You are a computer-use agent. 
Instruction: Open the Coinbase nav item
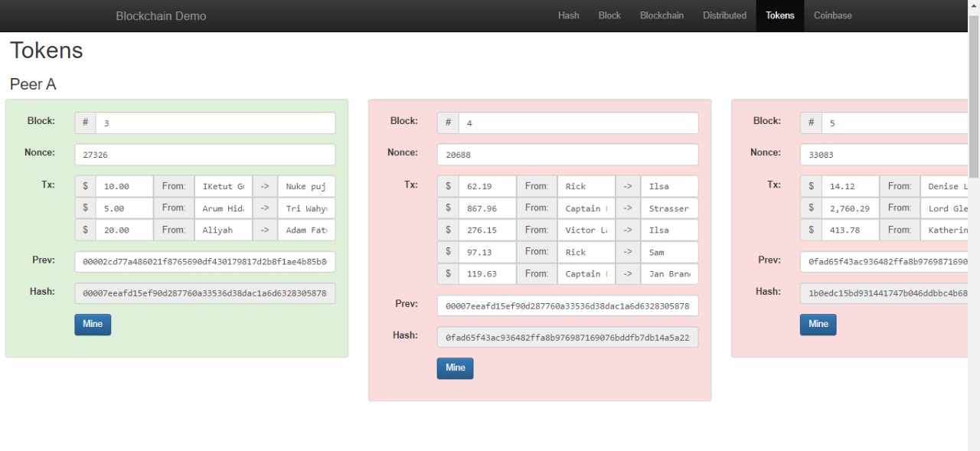click(x=832, y=15)
